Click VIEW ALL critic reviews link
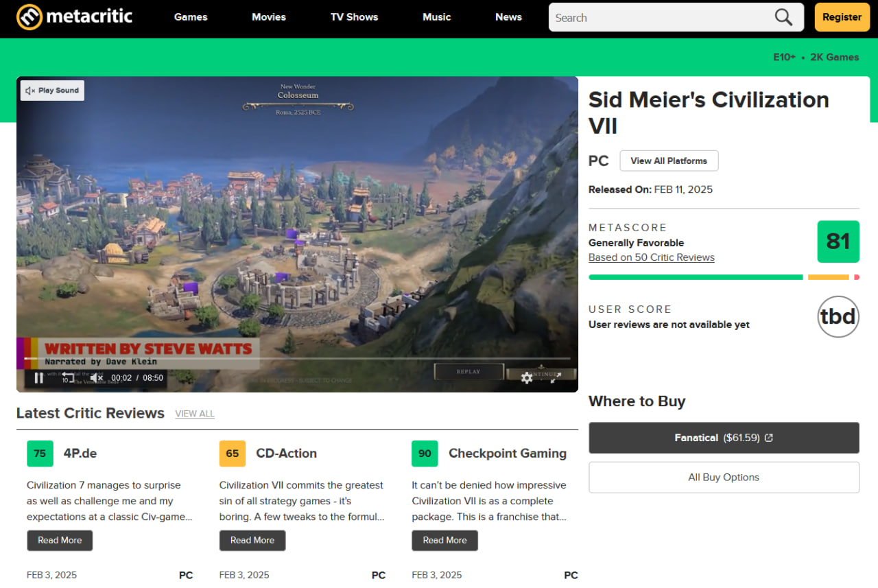 (195, 414)
